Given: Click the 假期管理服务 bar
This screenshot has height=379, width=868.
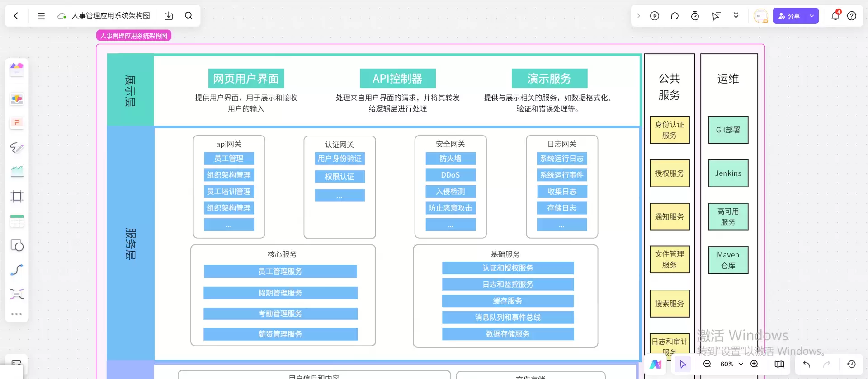Looking at the screenshot, I should click(x=280, y=293).
